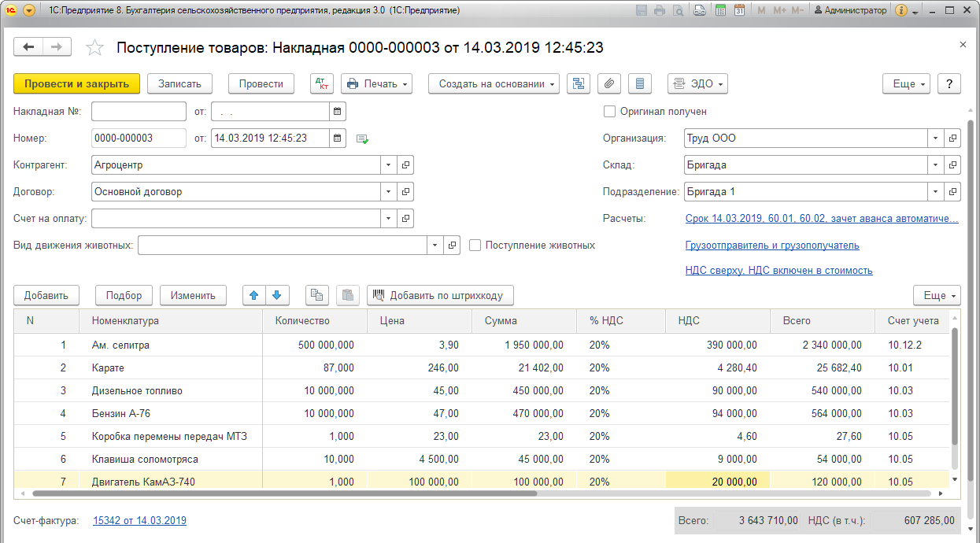Open Грузоотправитель и грузополучатель link
Screen dimensions: 980x543
[773, 246]
